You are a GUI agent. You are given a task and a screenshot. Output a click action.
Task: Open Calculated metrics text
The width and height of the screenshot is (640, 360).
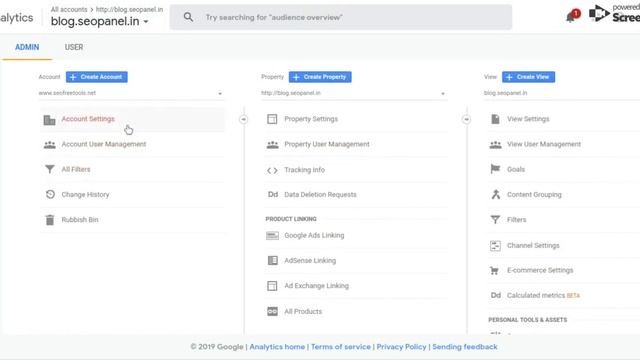click(x=536, y=295)
